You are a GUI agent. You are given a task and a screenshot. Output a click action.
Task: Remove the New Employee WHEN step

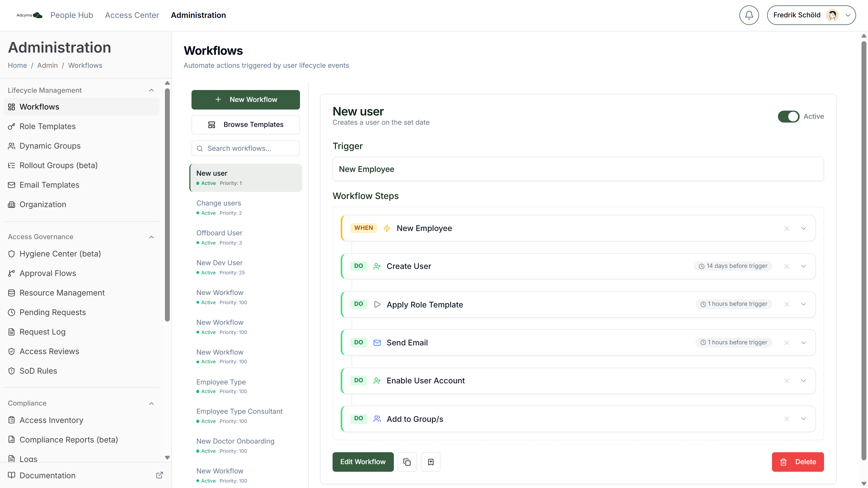click(x=786, y=228)
